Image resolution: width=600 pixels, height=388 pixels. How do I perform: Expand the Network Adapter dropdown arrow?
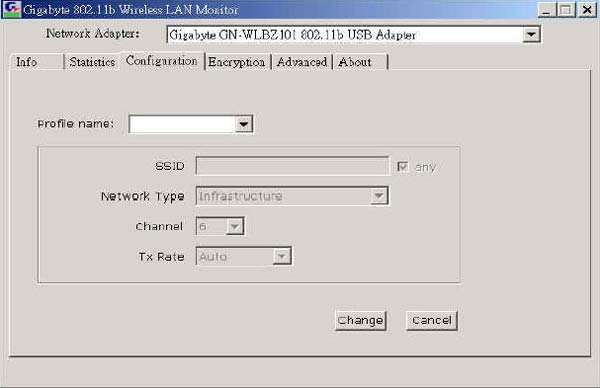[x=531, y=34]
